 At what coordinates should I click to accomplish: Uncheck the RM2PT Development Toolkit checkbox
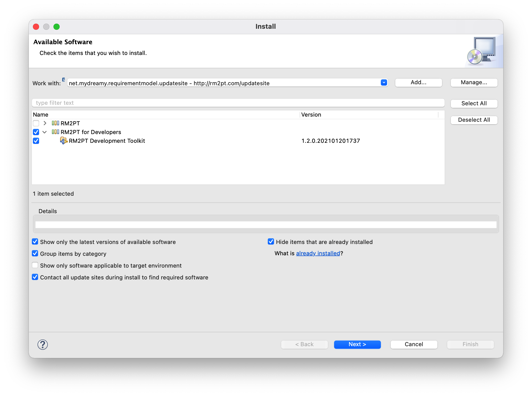click(x=36, y=141)
